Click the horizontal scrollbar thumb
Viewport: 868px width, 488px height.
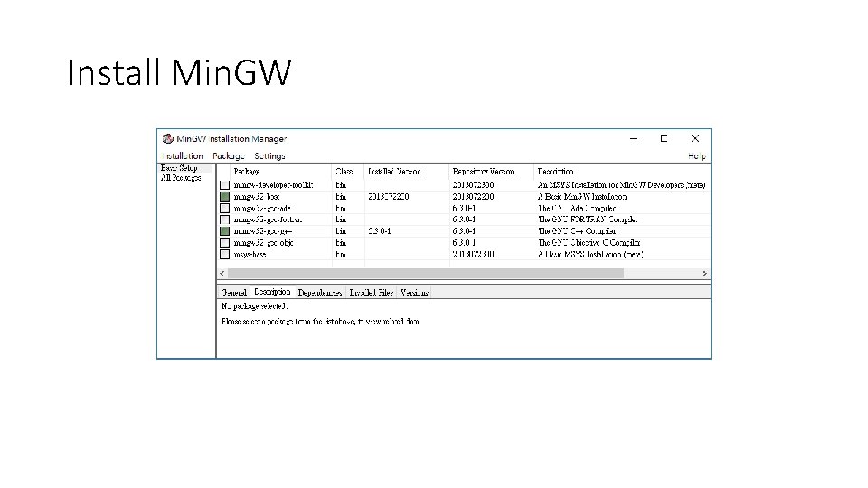tap(426, 273)
